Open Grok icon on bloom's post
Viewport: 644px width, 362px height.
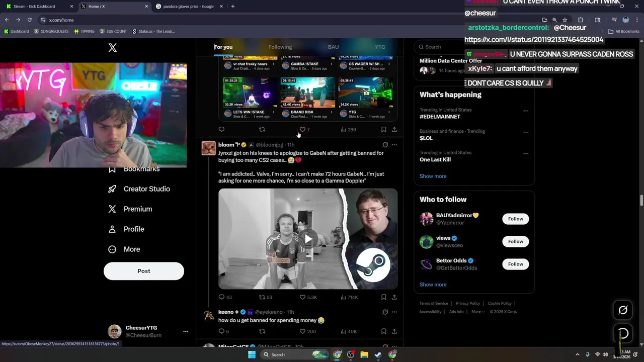[385, 145]
